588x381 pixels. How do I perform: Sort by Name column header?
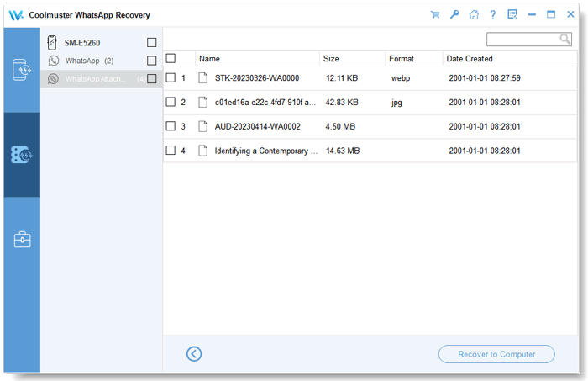[x=257, y=59]
